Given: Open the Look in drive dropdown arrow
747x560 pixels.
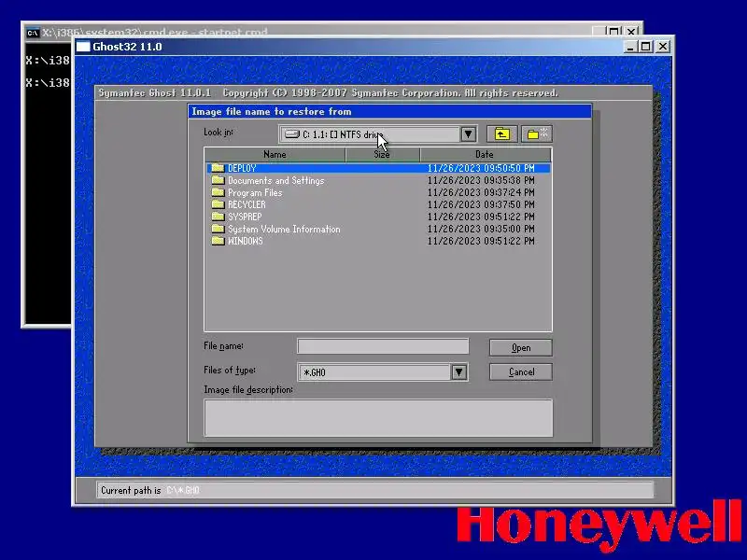Looking at the screenshot, I should [469, 134].
